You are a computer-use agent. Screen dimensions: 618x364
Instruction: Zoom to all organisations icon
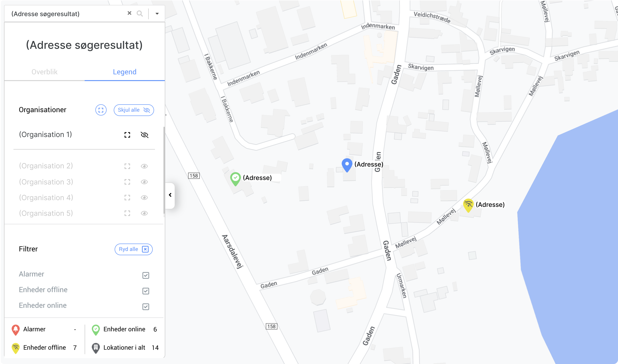point(101,110)
